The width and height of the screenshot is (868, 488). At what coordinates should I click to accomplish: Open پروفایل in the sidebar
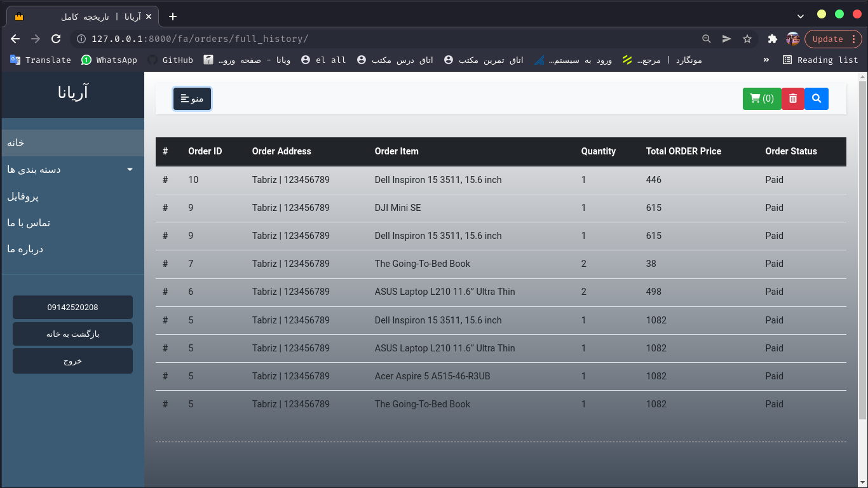tap(72, 196)
